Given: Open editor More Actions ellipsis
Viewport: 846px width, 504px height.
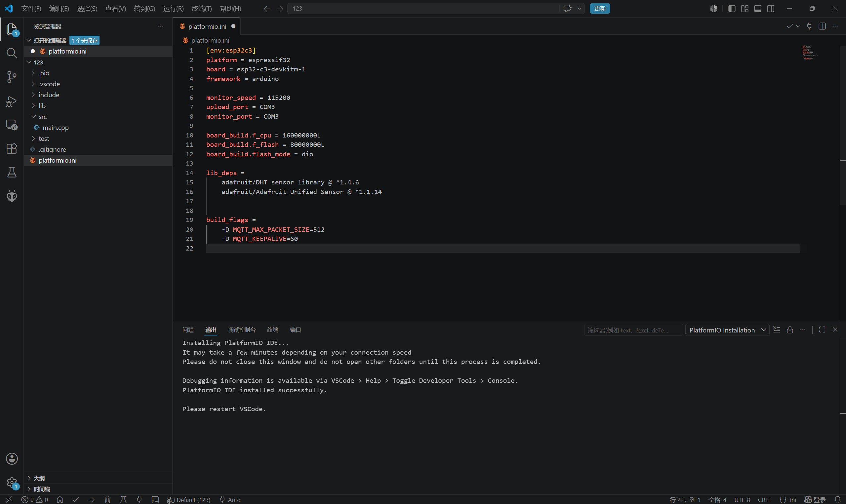Looking at the screenshot, I should coord(835,26).
